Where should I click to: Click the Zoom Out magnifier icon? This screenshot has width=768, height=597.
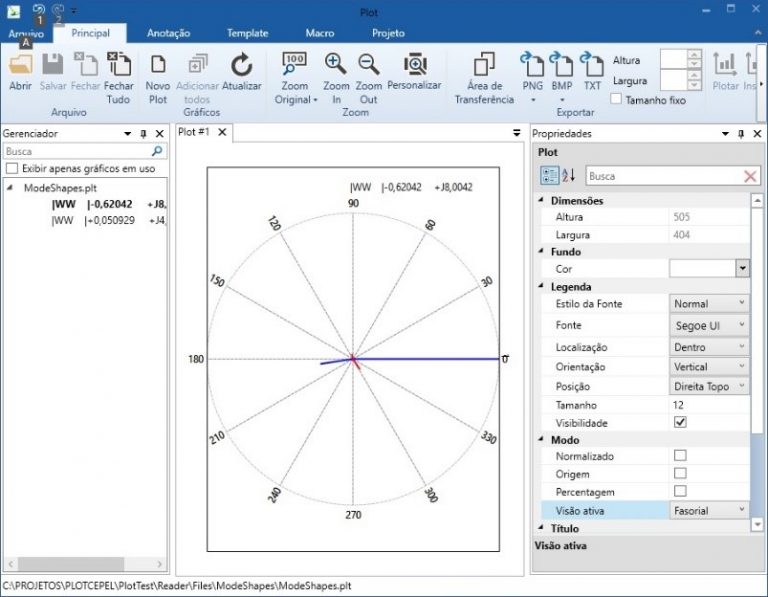pyautogui.click(x=369, y=64)
